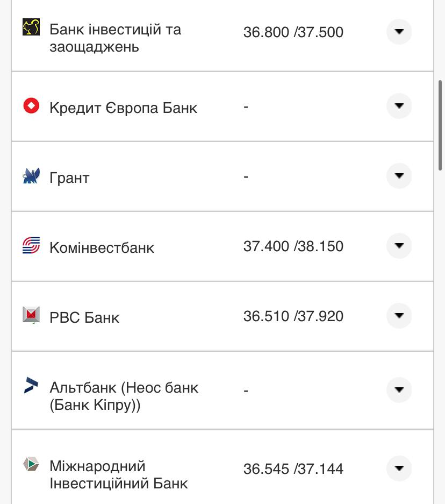Screen dimensions: 445x504
Task: Open the Комінвестбанк bank name link
Action: click(102, 247)
